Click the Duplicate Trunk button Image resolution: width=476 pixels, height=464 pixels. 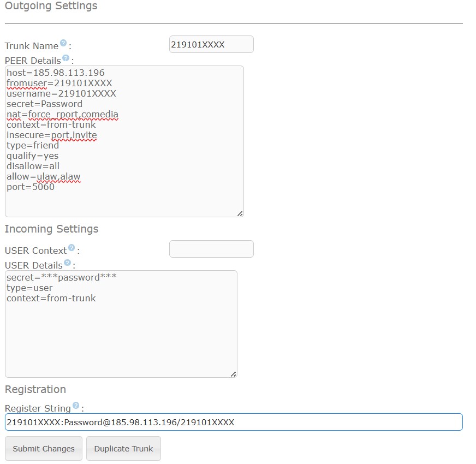(123, 449)
